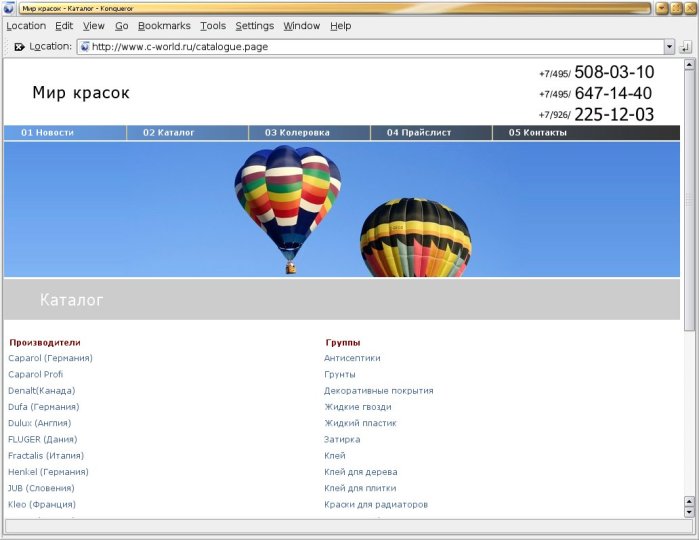Click the Каталог page heading
The height and width of the screenshot is (540, 699).
[71, 300]
